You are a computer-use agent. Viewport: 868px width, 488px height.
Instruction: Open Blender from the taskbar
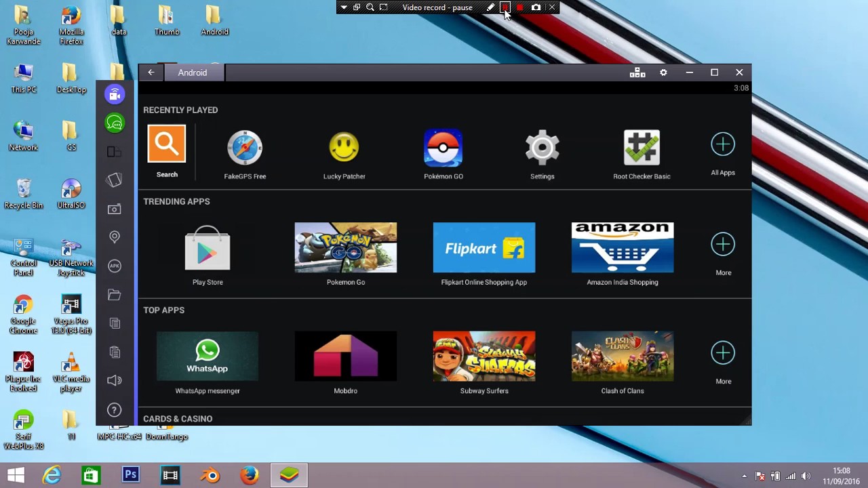(210, 476)
